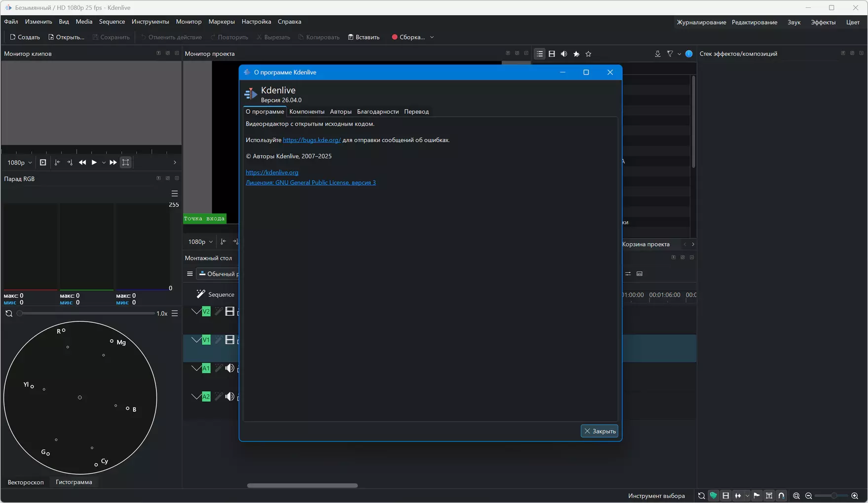
Task: Switch to the Авторы tab
Action: click(x=340, y=112)
